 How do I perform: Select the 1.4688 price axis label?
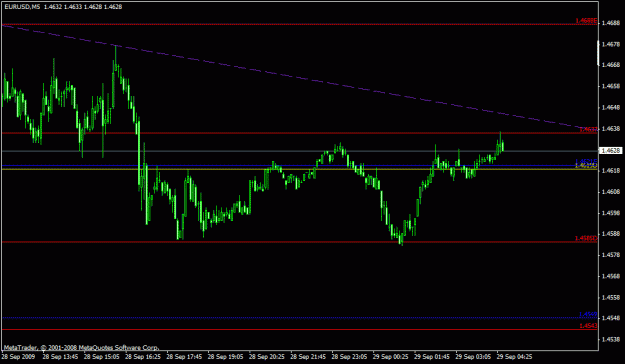tap(611, 23)
